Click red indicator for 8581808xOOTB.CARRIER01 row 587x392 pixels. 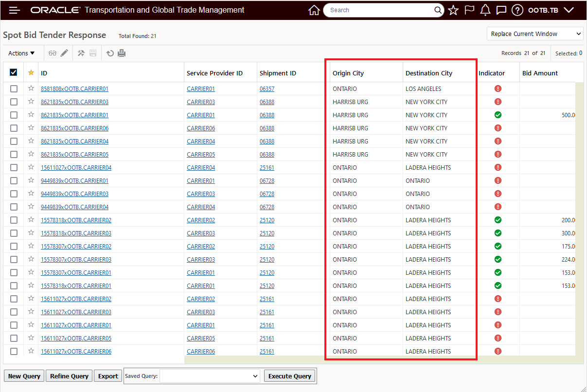[x=498, y=89]
